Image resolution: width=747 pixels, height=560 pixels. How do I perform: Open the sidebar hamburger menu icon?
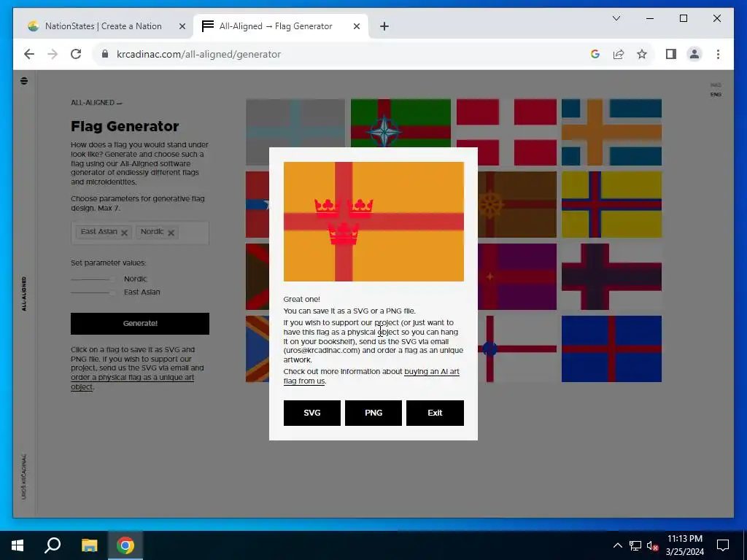click(24, 81)
